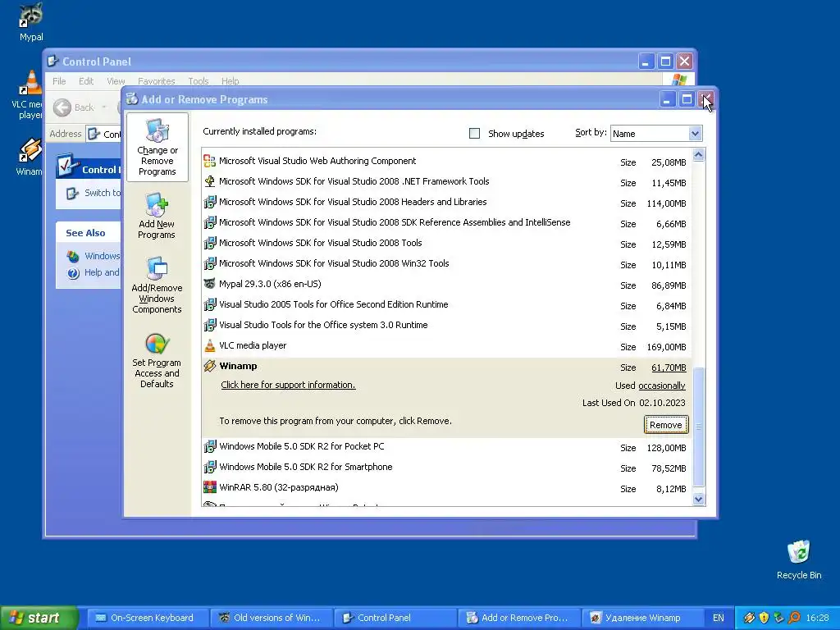This screenshot has height=630, width=840.
Task: Select Change or Remove Programs sidebar icon
Action: click(x=157, y=148)
